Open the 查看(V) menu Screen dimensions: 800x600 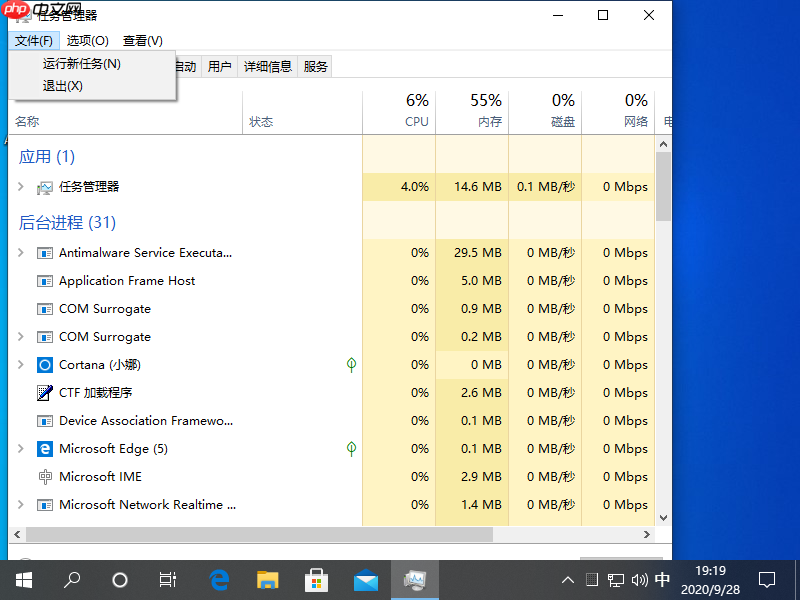(142, 41)
